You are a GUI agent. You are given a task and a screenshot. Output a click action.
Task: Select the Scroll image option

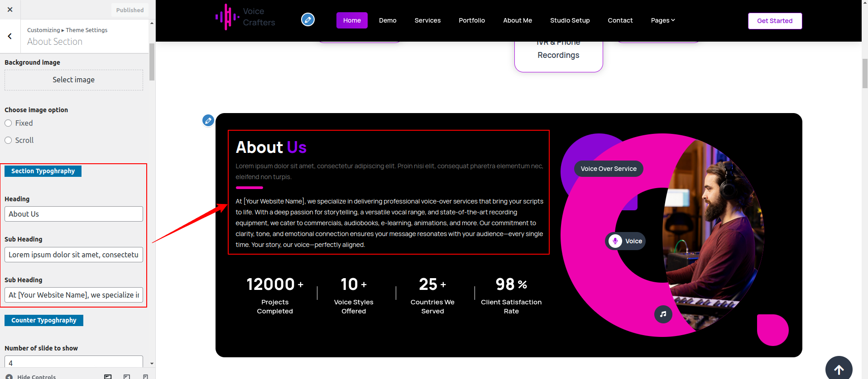(8, 140)
